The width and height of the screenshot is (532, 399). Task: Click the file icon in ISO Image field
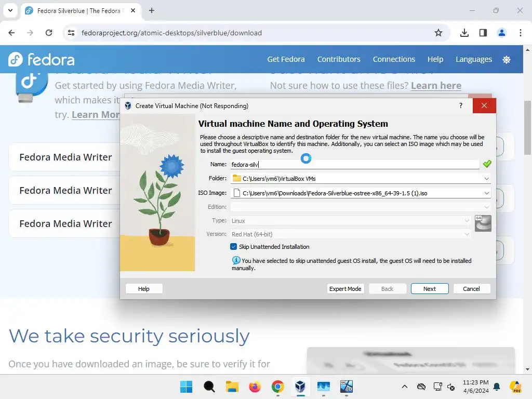point(237,193)
